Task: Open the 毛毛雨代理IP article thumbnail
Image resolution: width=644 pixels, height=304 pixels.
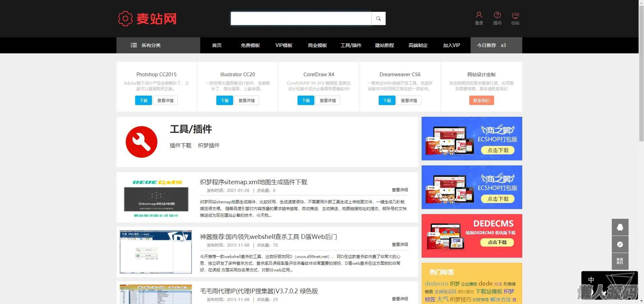Action: pyautogui.click(x=156, y=294)
